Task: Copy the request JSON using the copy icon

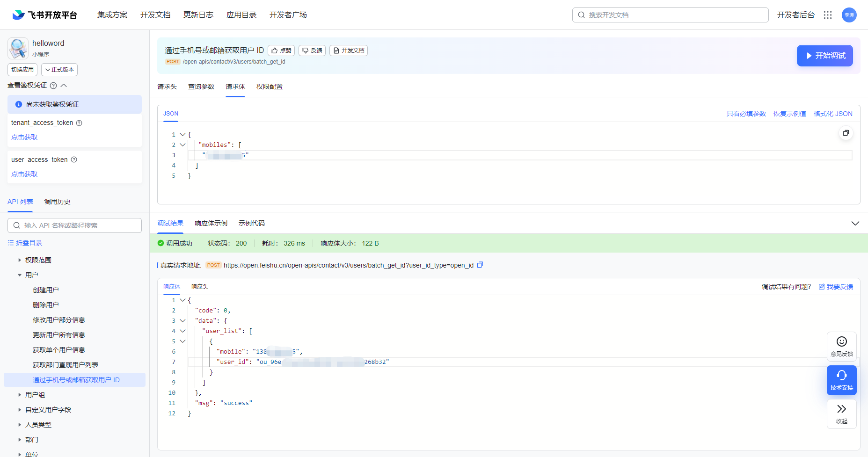Action: pyautogui.click(x=846, y=133)
